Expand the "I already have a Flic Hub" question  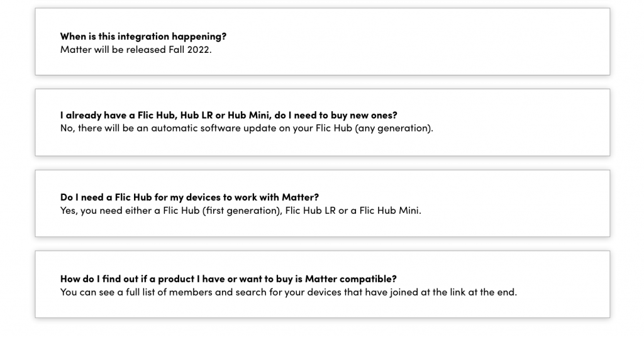[x=229, y=115]
